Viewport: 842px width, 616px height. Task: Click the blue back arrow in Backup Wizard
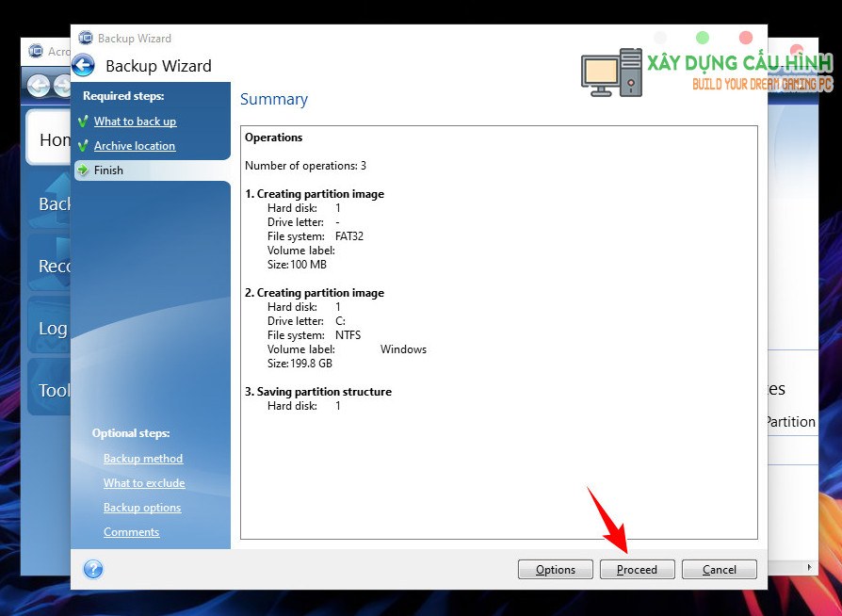(84, 65)
